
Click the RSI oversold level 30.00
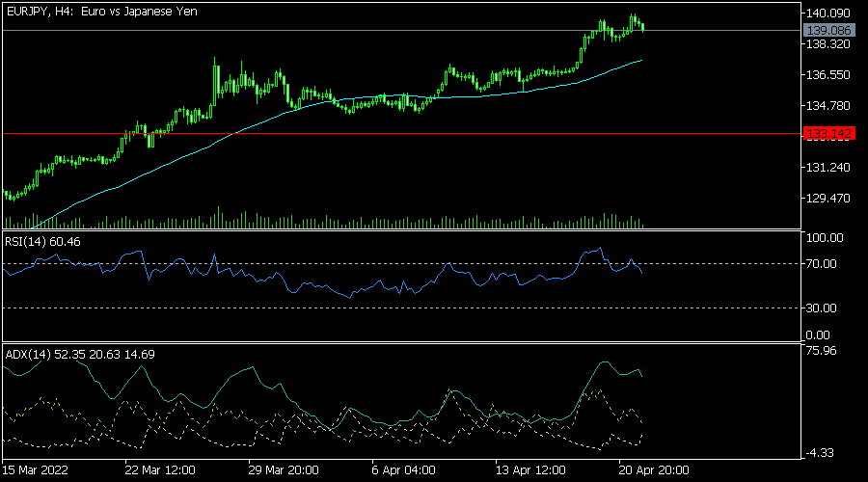(x=822, y=308)
